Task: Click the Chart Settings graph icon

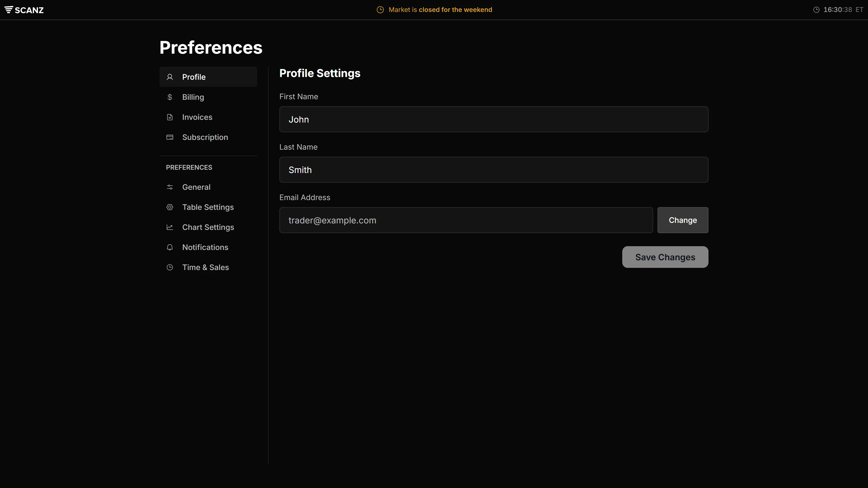Action: coord(170,227)
